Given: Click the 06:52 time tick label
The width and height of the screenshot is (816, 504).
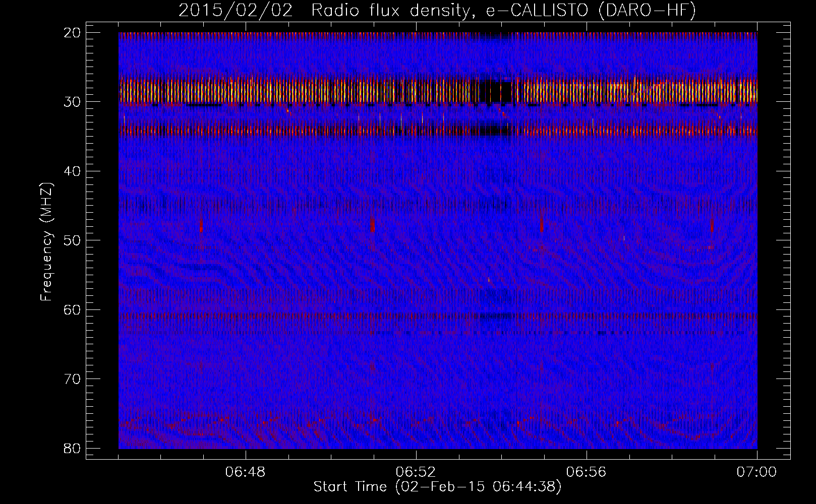Looking at the screenshot, I should [x=416, y=473].
